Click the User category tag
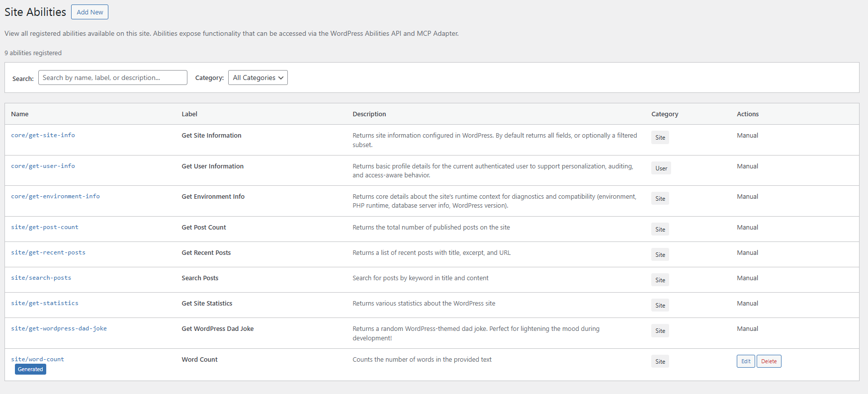Viewport: 868px width, 394px height. (x=661, y=168)
